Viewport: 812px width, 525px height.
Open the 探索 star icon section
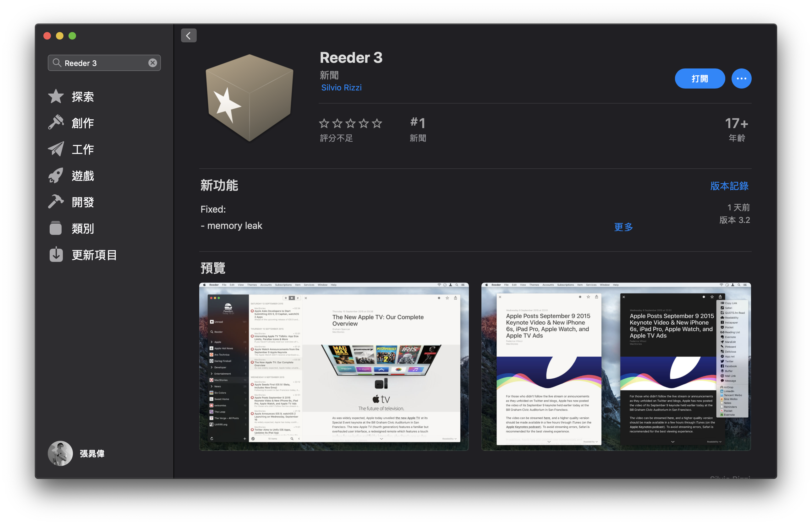[x=56, y=96]
